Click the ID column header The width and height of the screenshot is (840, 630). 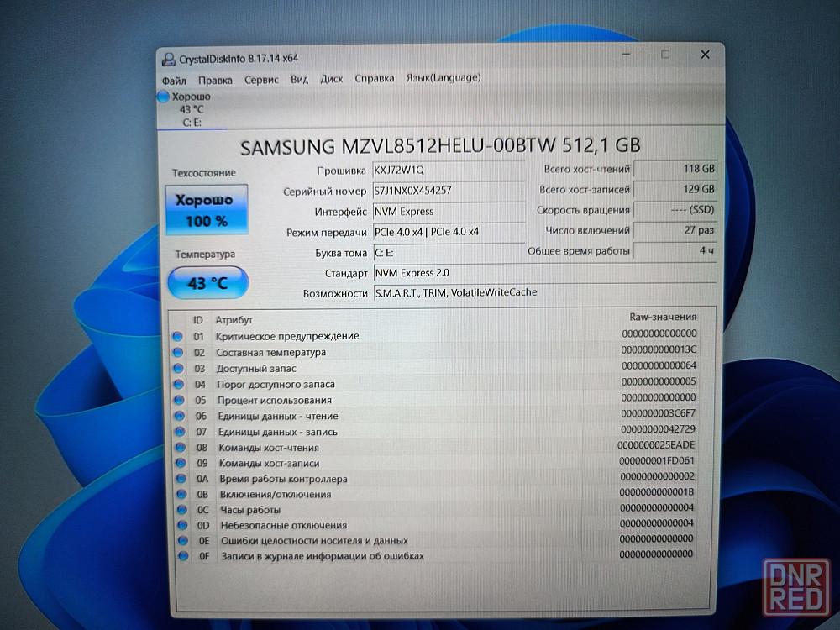pos(197,320)
